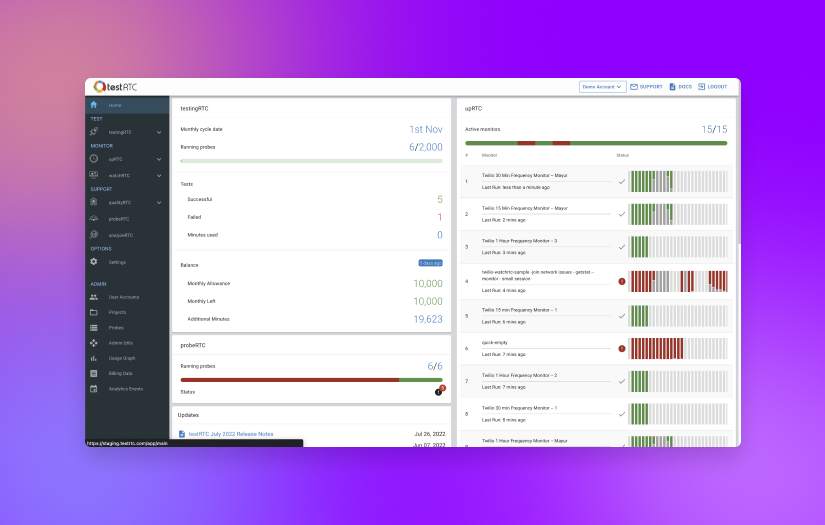Click the 19,623 Additional Minutes value
Screen dimensions: 825x525
[428, 319]
